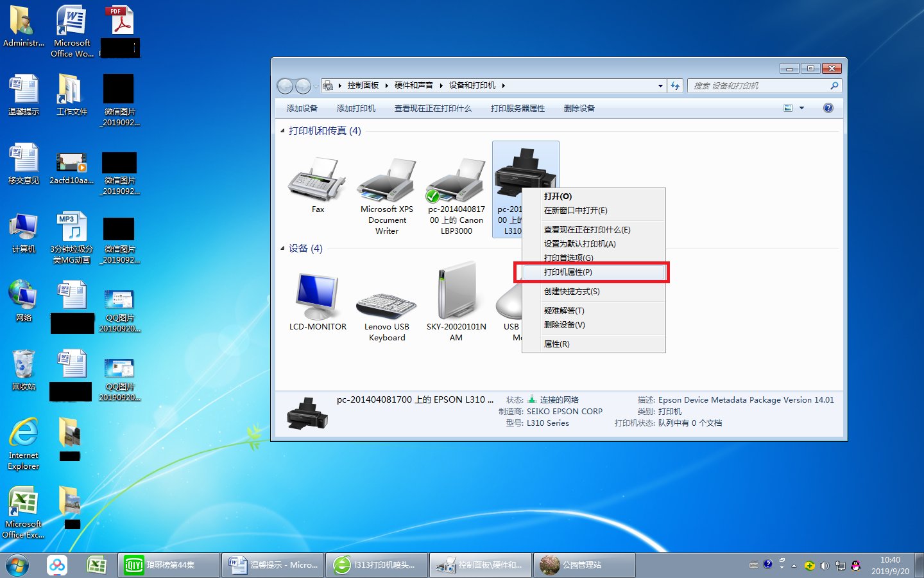This screenshot has width=924, height=578.
Task: Choose 设置为默认打印机(A) in context menu
Action: point(579,244)
